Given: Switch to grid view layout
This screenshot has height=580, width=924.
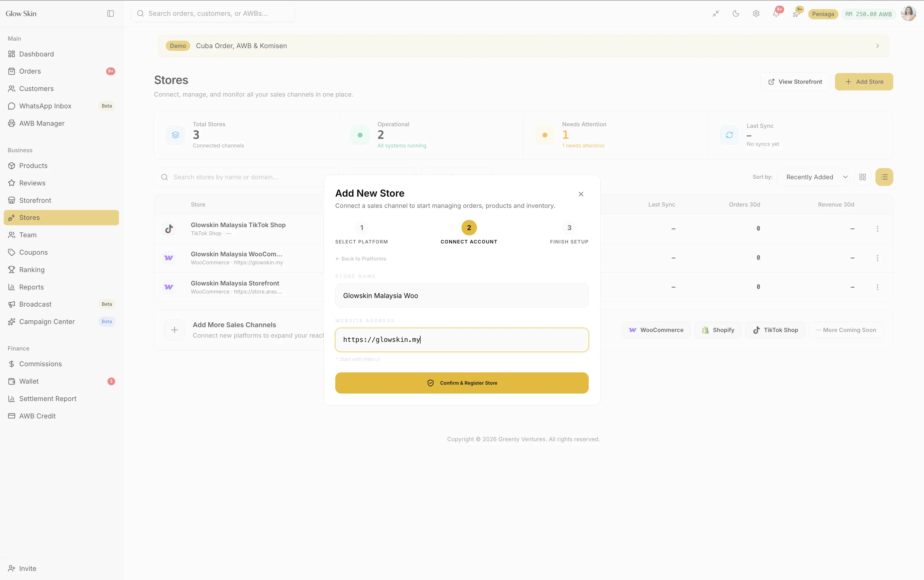Looking at the screenshot, I should [x=863, y=177].
